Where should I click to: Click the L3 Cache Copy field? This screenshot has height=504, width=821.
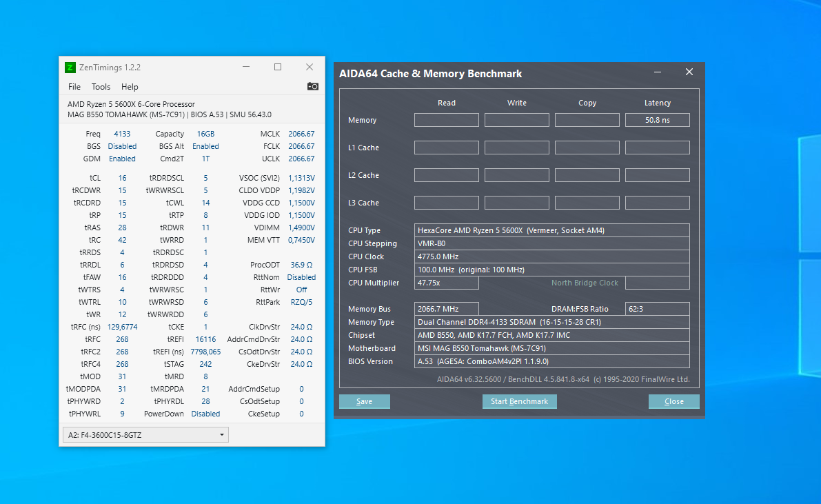pyautogui.click(x=587, y=203)
